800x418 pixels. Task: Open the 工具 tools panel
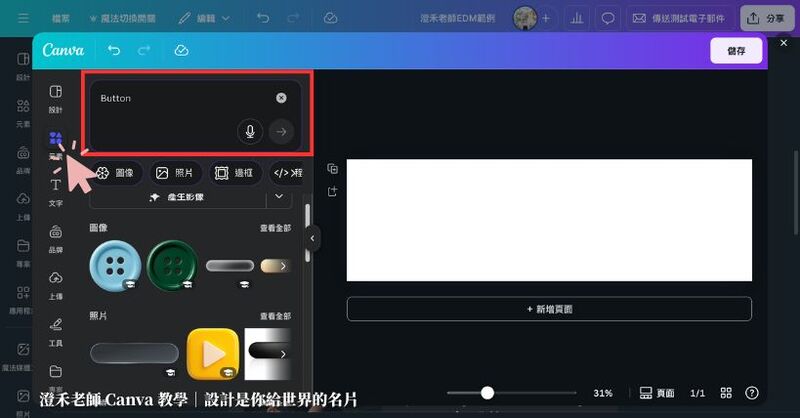(56, 332)
